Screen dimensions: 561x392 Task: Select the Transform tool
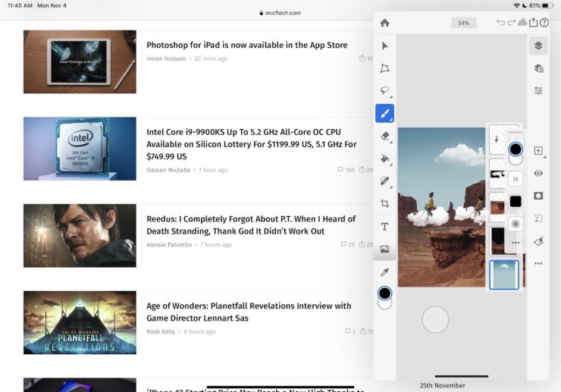click(x=384, y=68)
